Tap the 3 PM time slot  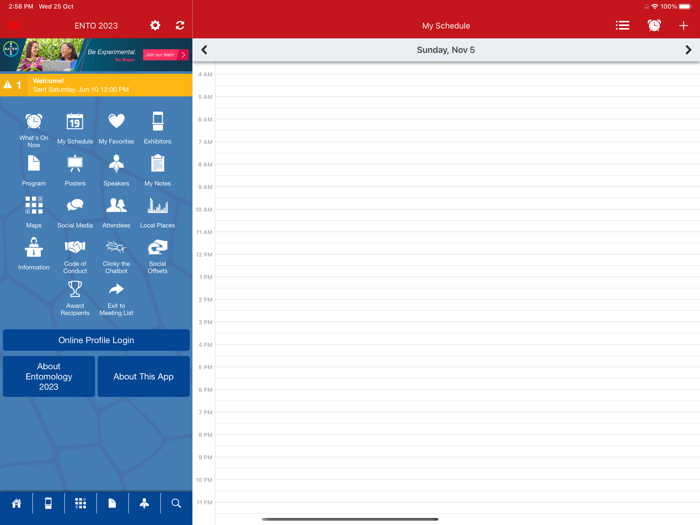pos(457,333)
